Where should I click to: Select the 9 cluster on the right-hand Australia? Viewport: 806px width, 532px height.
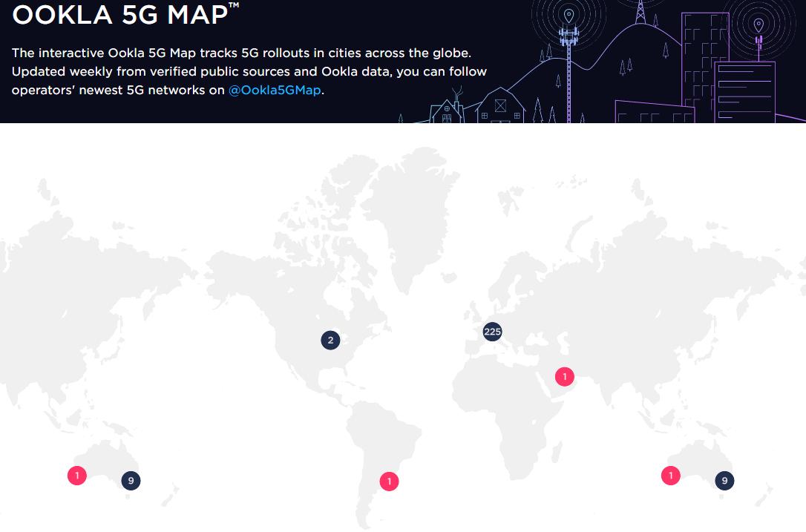pyautogui.click(x=725, y=481)
